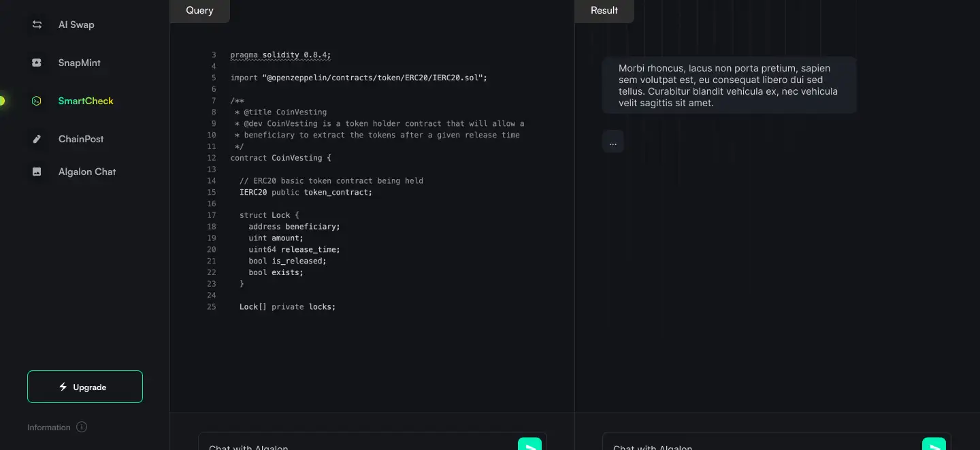The image size is (980, 450).
Task: Place cursor on "contract CoinVesting {" line
Action: (281, 158)
